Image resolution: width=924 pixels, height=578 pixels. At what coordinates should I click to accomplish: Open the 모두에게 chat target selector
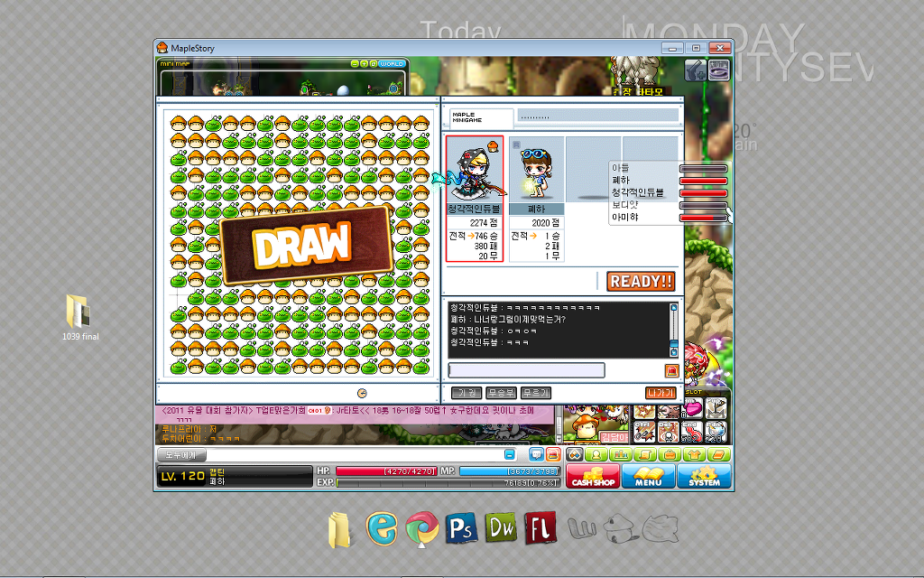(x=182, y=455)
